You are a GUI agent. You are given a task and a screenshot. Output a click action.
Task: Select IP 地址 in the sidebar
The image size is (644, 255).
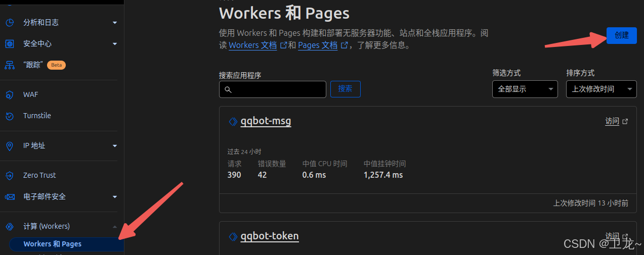(x=34, y=146)
